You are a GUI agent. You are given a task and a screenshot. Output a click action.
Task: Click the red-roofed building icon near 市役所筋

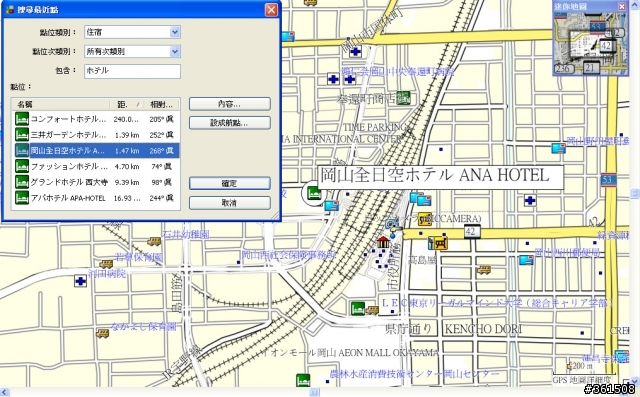coord(383,242)
